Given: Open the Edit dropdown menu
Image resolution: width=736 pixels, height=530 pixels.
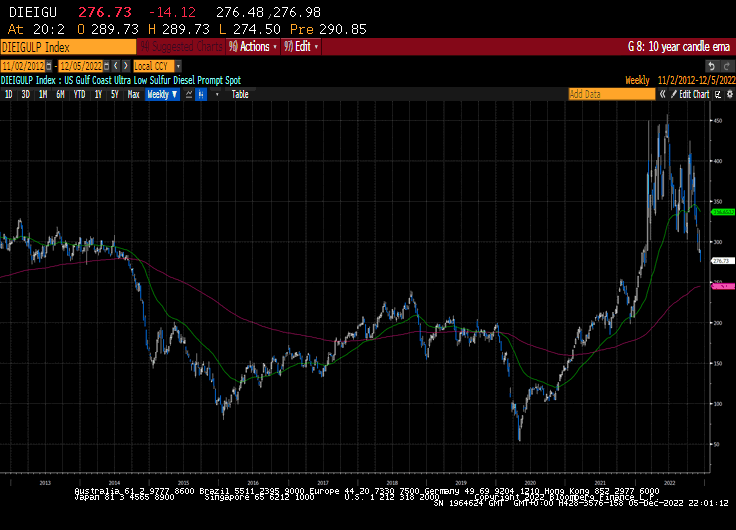Looking at the screenshot, I should click(x=301, y=46).
